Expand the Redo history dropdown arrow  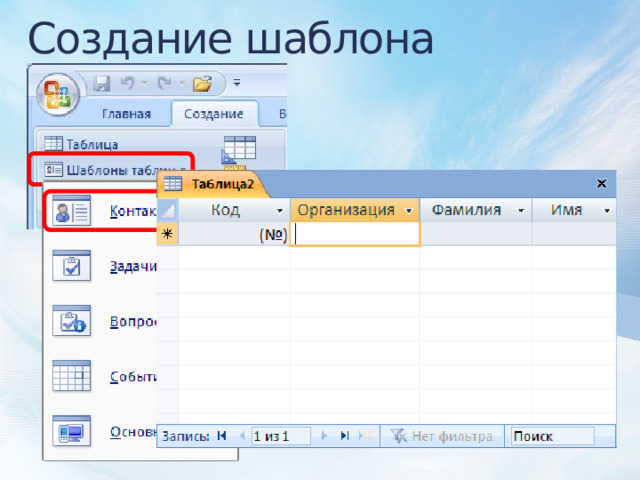182,83
